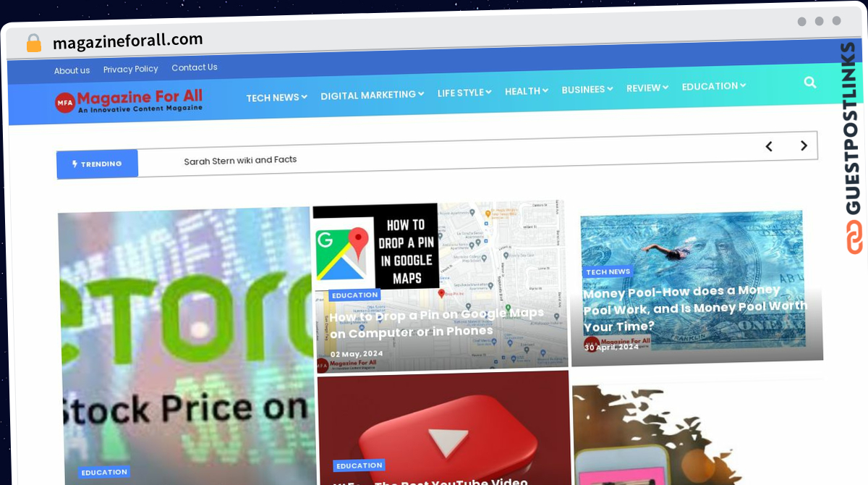Expand the Review menu
Viewport: 868px width, 485px height.
click(x=647, y=88)
